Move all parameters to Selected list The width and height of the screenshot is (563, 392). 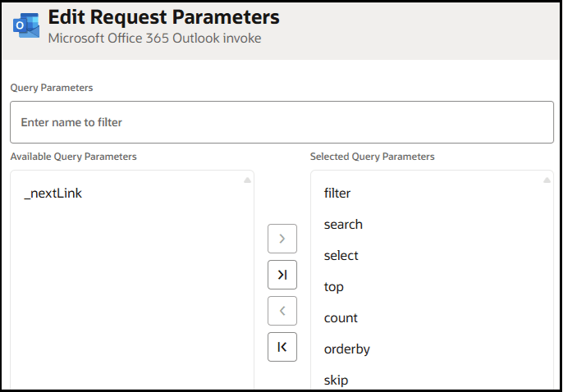tap(282, 275)
